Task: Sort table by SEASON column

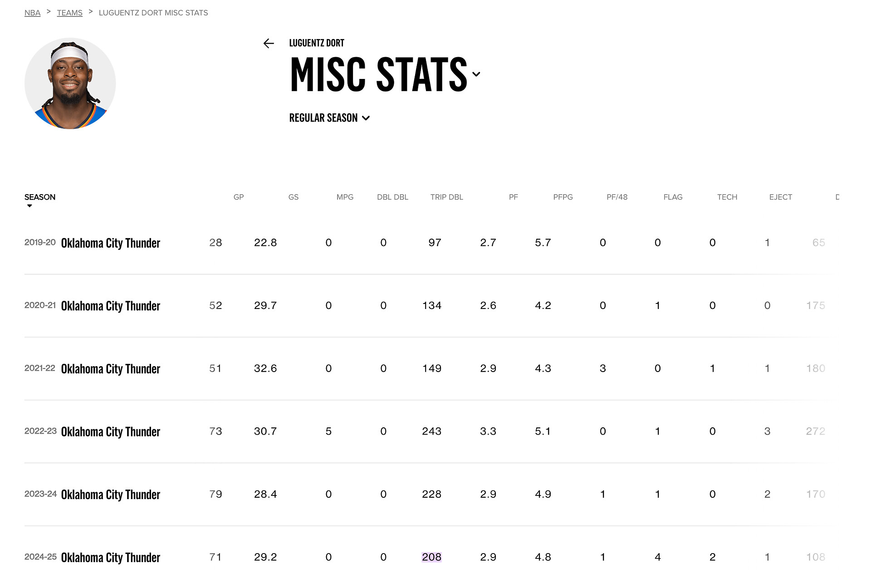Action: click(40, 197)
